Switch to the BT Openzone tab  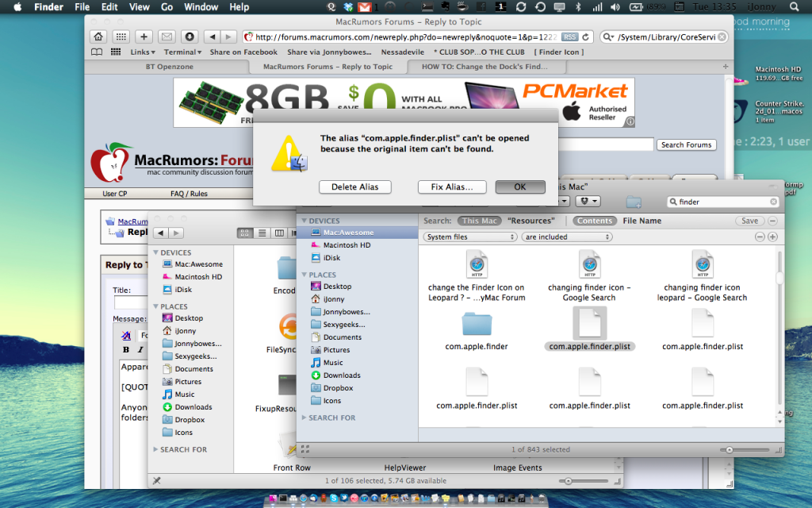coord(170,67)
